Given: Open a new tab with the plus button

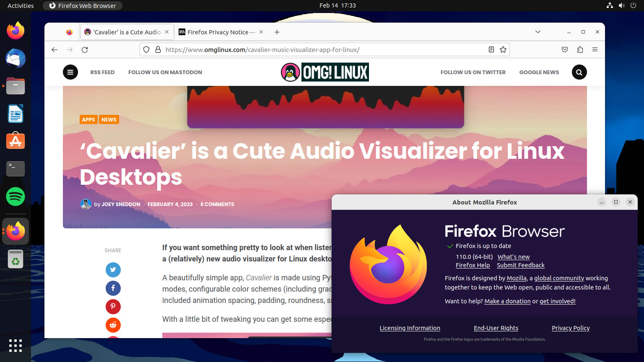Looking at the screenshot, I should tap(277, 32).
